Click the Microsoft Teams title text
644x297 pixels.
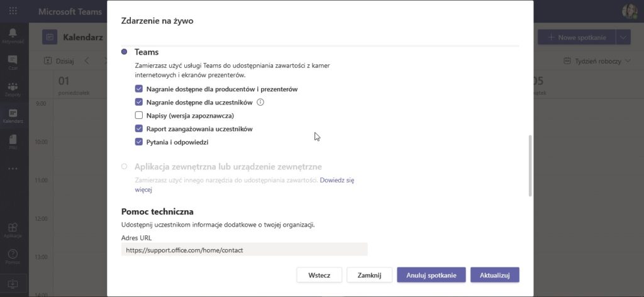[x=70, y=11]
